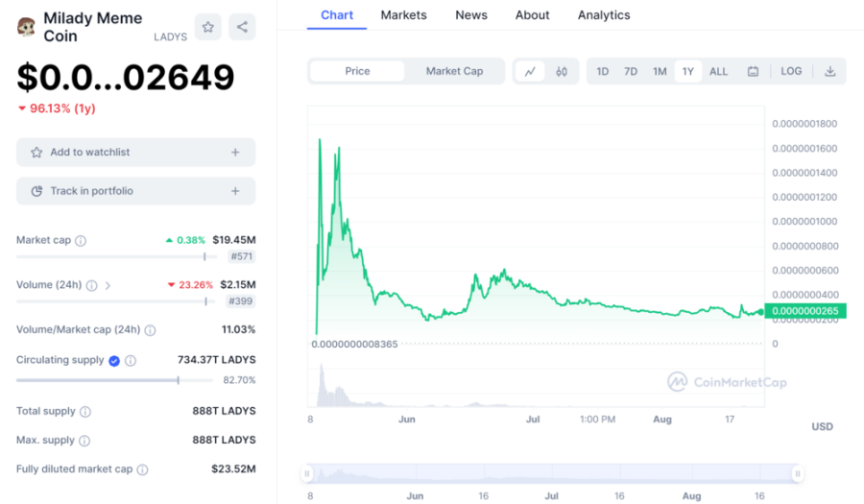
Task: Open the About tab
Action: pyautogui.click(x=532, y=14)
